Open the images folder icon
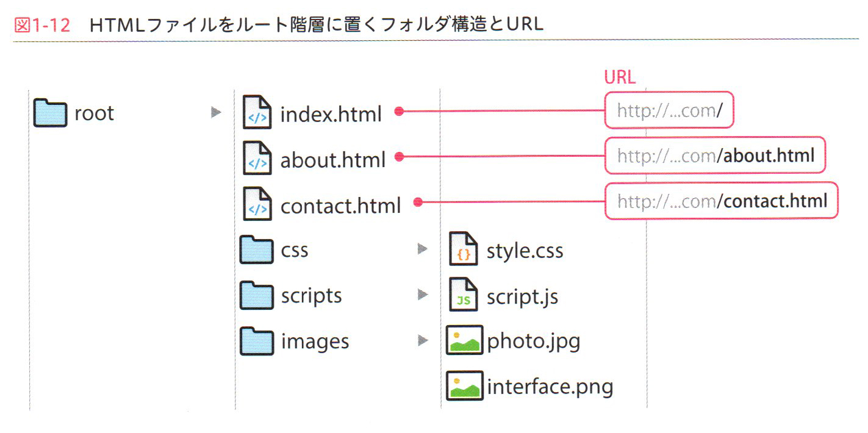 click(x=256, y=341)
